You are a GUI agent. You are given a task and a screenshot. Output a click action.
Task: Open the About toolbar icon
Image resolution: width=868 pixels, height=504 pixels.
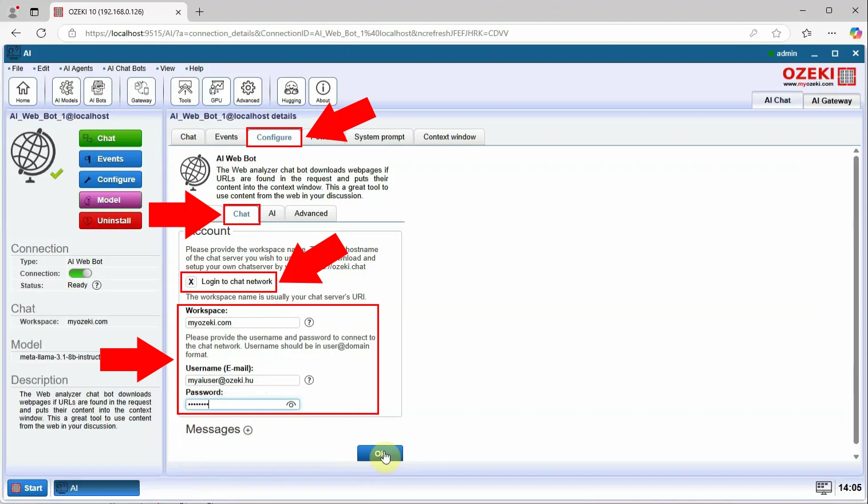(323, 91)
